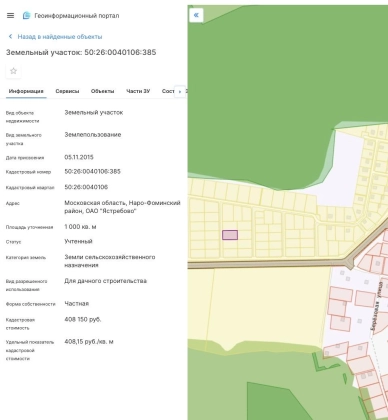Viewport: 388px width, 420px height.
Task: Switch to the Сервисы tab
Action: [67, 91]
